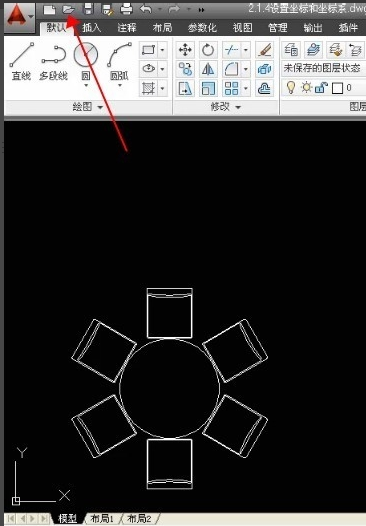The width and height of the screenshot is (366, 526).
Task: Click the Open file folder icon
Action: (68, 9)
